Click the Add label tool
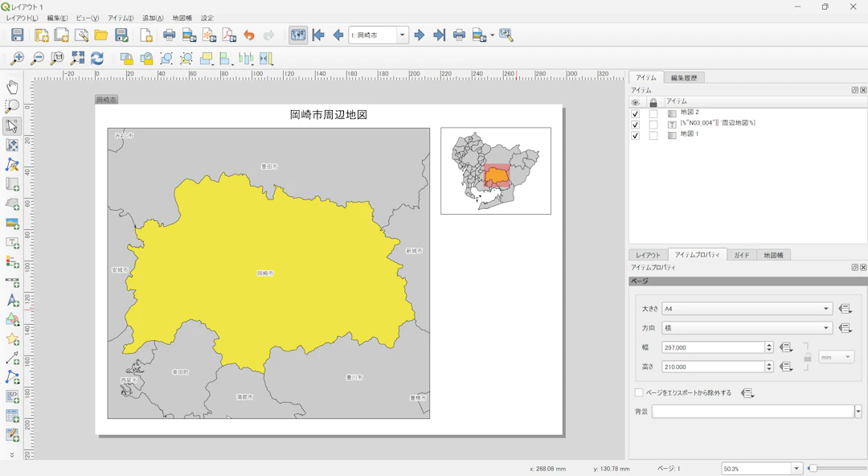868x476 pixels. 12,243
